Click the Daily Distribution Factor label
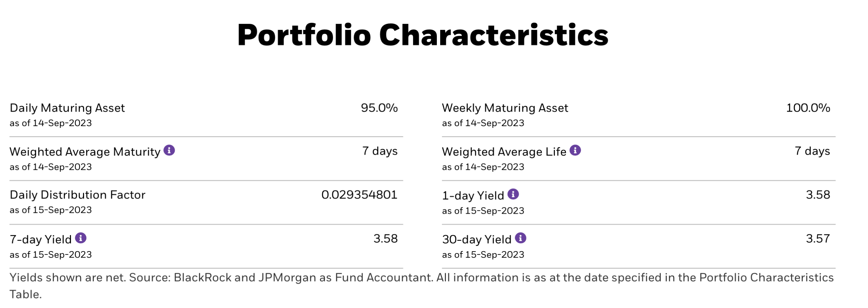 pyautogui.click(x=78, y=195)
